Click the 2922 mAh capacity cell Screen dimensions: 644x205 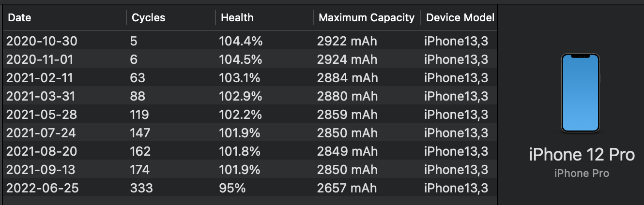347,42
